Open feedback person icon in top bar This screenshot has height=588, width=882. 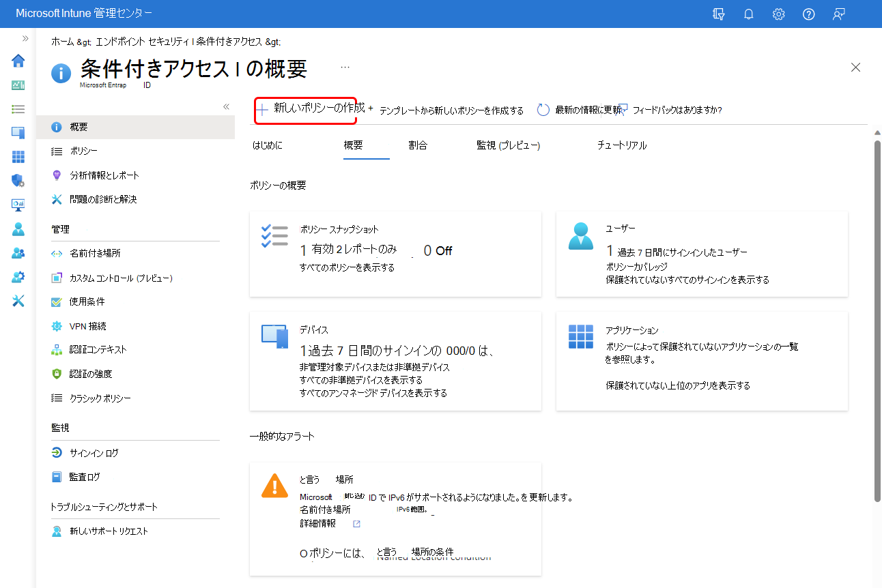pyautogui.click(x=839, y=14)
